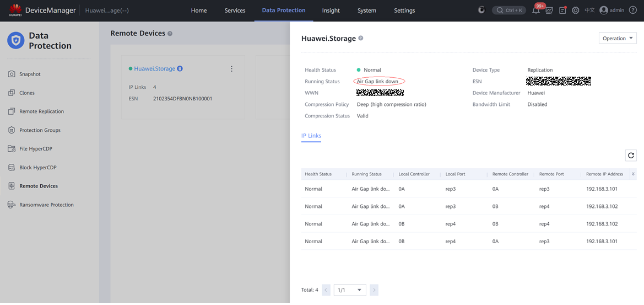Expand the table column settings chevron

pyautogui.click(x=633, y=174)
